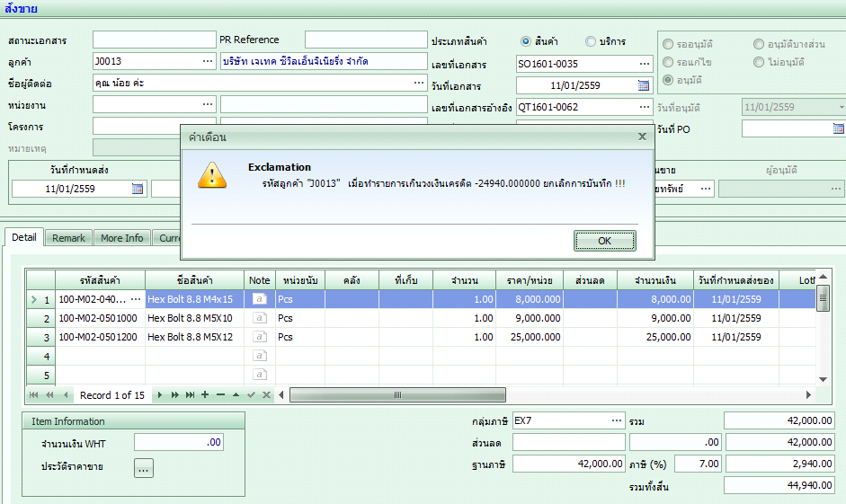Delete record using the minus icon
The height and width of the screenshot is (504, 846).
click(220, 395)
